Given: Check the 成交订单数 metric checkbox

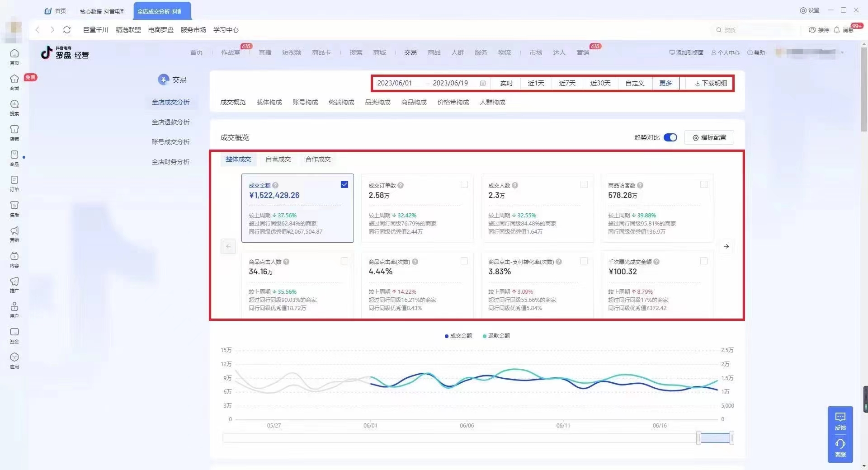Looking at the screenshot, I should [x=464, y=184].
